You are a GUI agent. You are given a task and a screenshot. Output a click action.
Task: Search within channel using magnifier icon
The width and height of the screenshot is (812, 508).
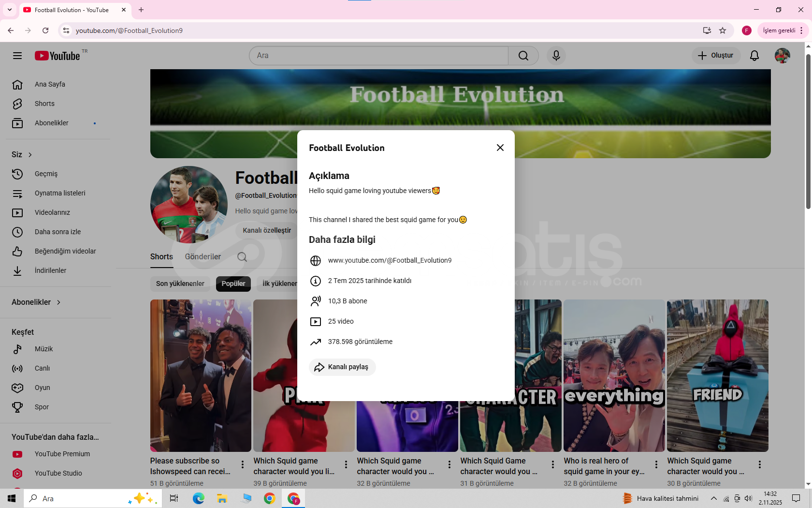tap(242, 257)
